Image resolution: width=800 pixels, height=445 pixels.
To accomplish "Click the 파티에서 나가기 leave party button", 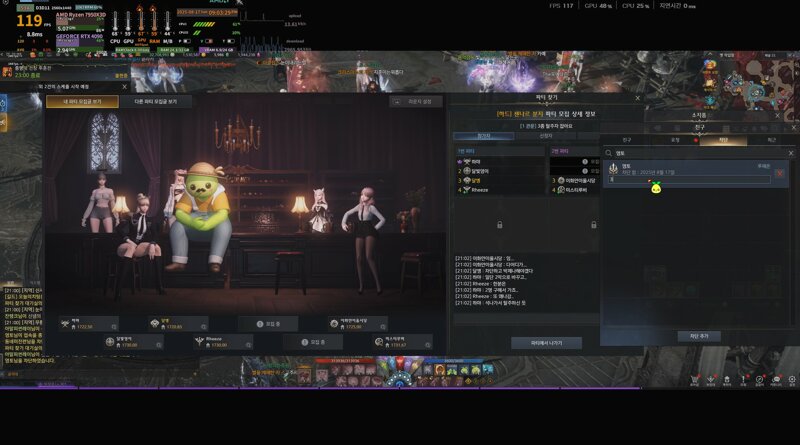I will [546, 343].
